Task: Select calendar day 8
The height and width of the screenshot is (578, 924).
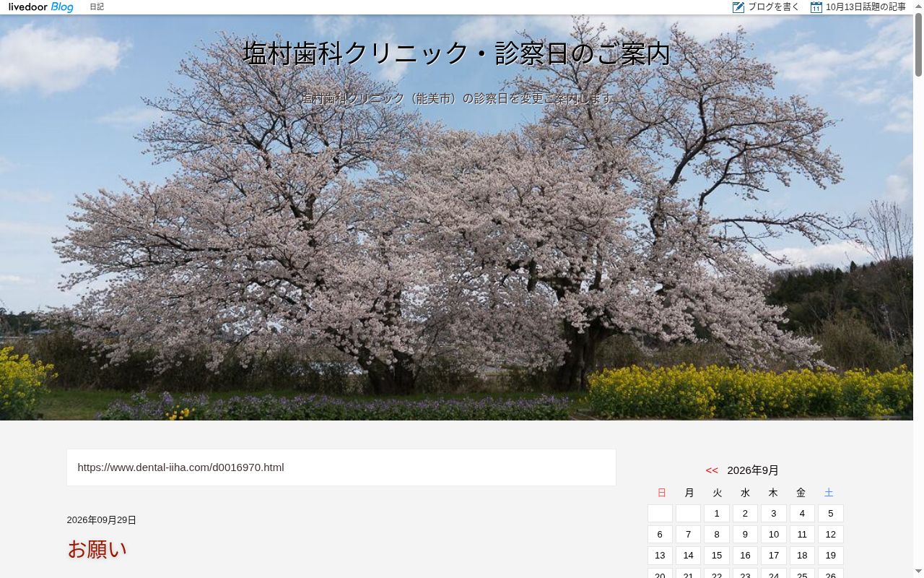Action: click(x=717, y=535)
